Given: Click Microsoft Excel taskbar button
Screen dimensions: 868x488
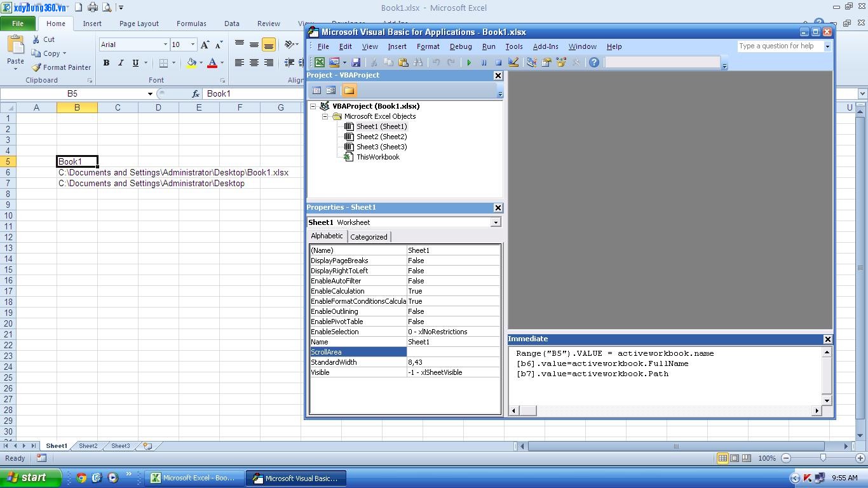Looking at the screenshot, I should point(194,478).
